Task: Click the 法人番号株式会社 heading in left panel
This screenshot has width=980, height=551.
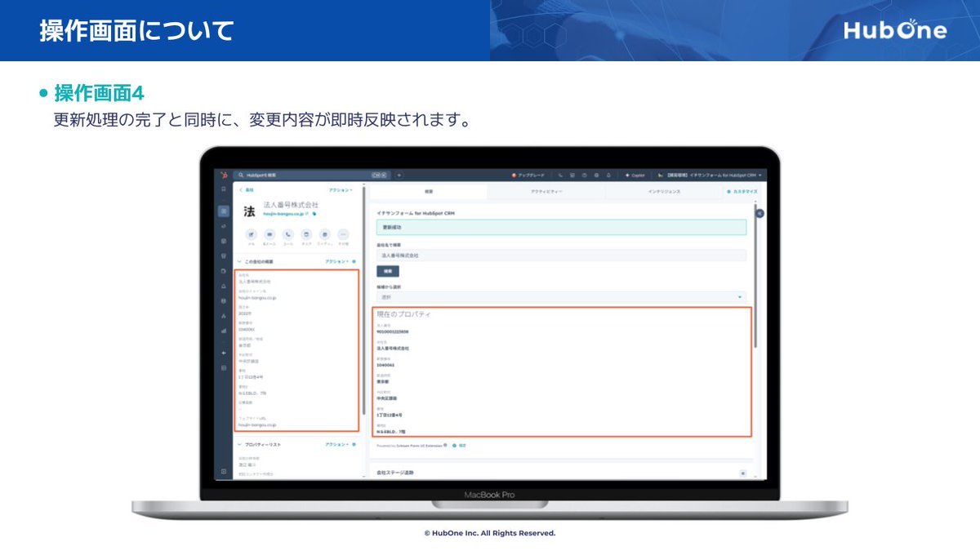Action: coord(291,204)
